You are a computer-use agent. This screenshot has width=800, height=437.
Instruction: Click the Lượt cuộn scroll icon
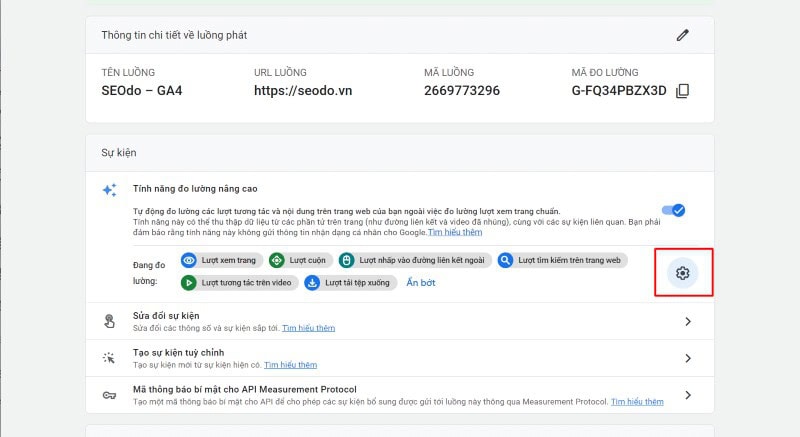(x=277, y=260)
